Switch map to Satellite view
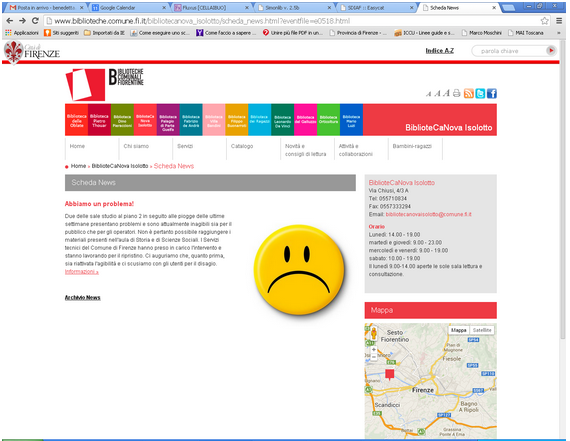Image resolution: width=570 pixels, height=441 pixels. tap(482, 330)
